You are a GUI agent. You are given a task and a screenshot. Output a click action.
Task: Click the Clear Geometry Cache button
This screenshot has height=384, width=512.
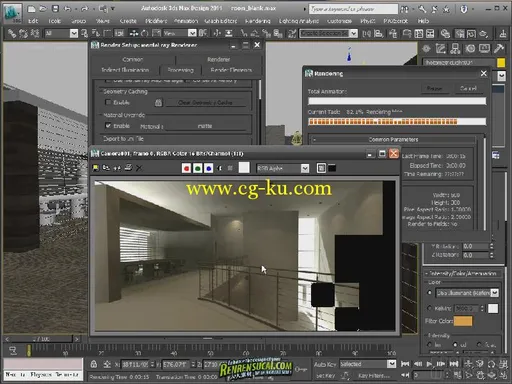click(205, 103)
